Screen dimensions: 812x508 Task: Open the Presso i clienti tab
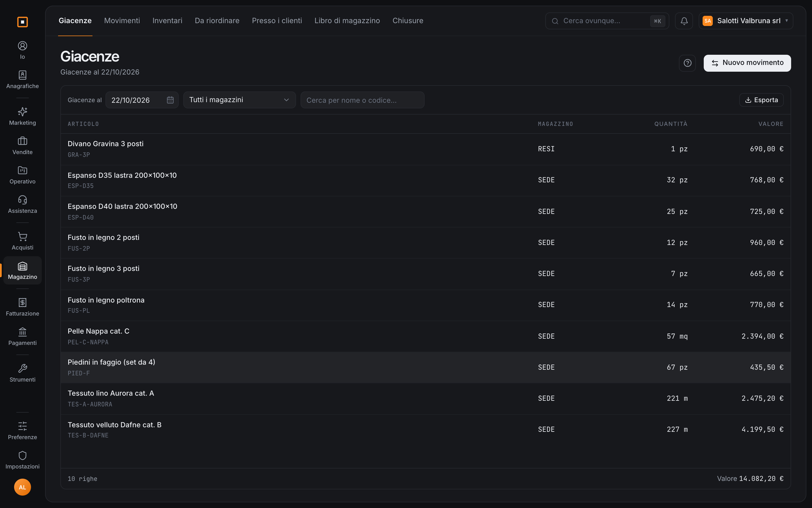click(x=277, y=21)
